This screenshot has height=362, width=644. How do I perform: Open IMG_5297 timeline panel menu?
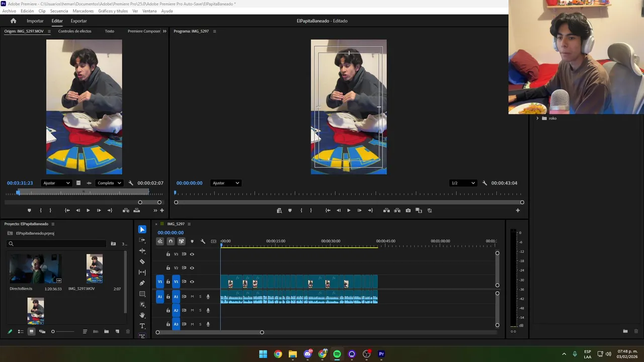click(x=189, y=224)
